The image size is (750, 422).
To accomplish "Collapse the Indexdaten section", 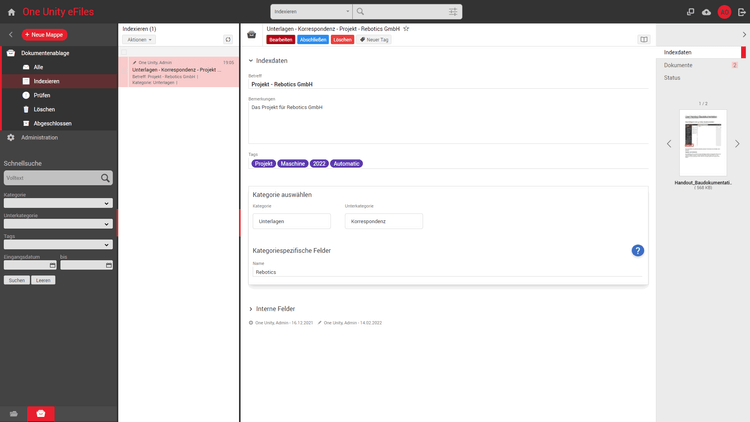I will (251, 61).
